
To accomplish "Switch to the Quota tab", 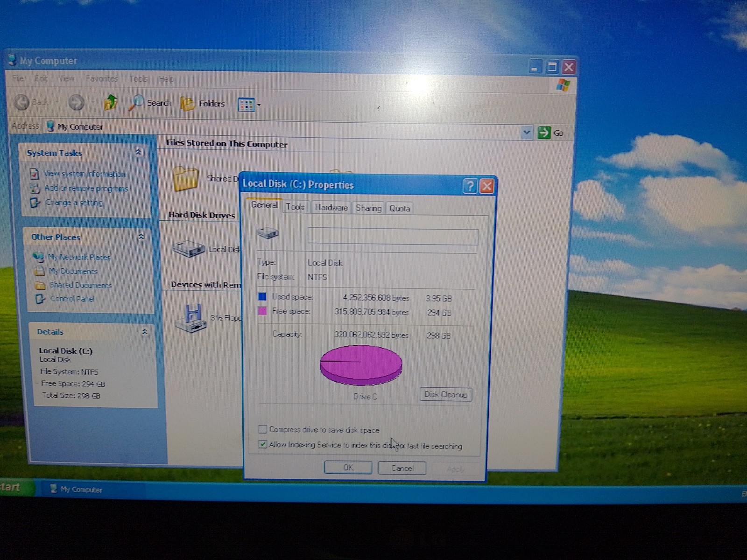I will pos(400,209).
